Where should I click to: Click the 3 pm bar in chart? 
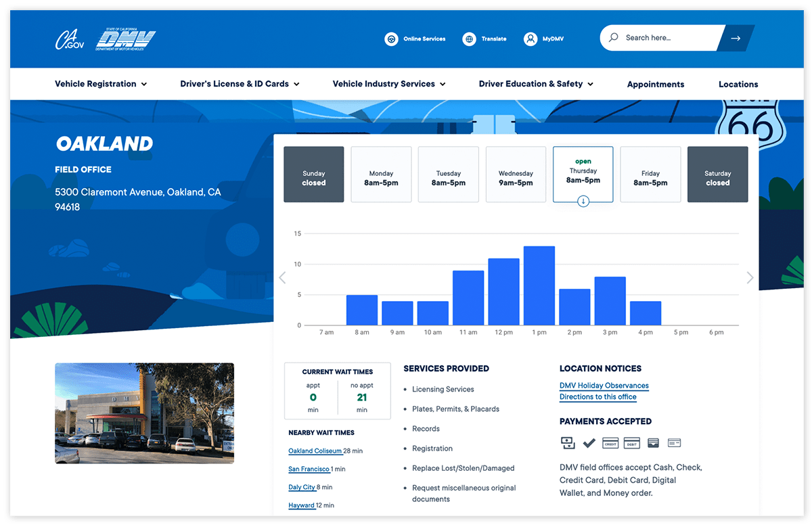(610, 301)
